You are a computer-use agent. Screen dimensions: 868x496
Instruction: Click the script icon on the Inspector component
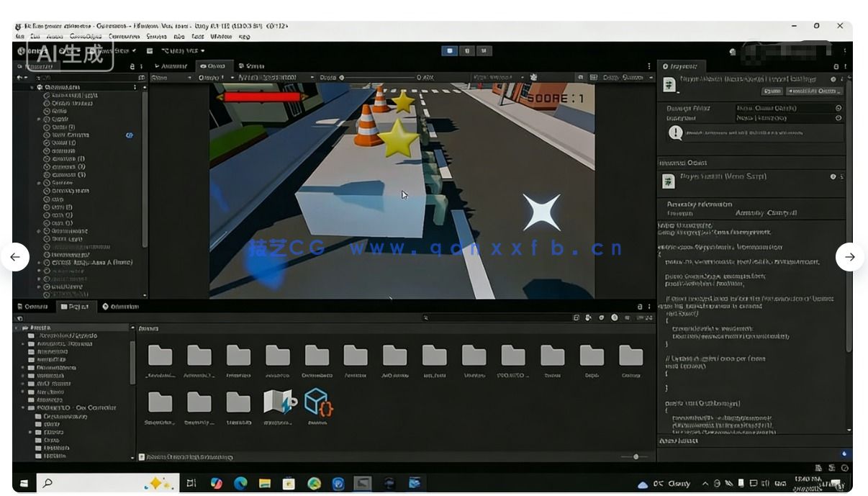pyautogui.click(x=669, y=83)
